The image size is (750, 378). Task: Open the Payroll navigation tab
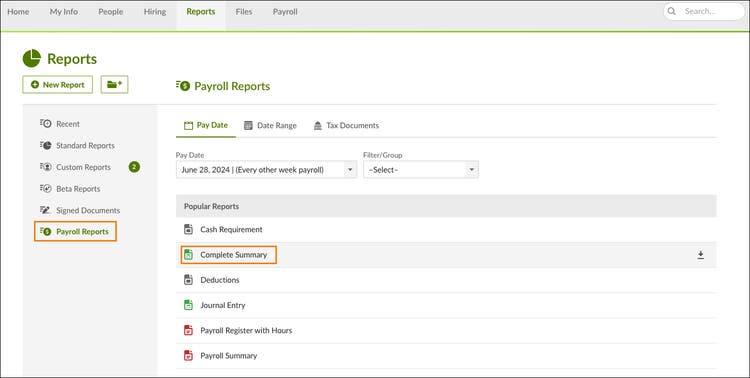[x=285, y=11]
